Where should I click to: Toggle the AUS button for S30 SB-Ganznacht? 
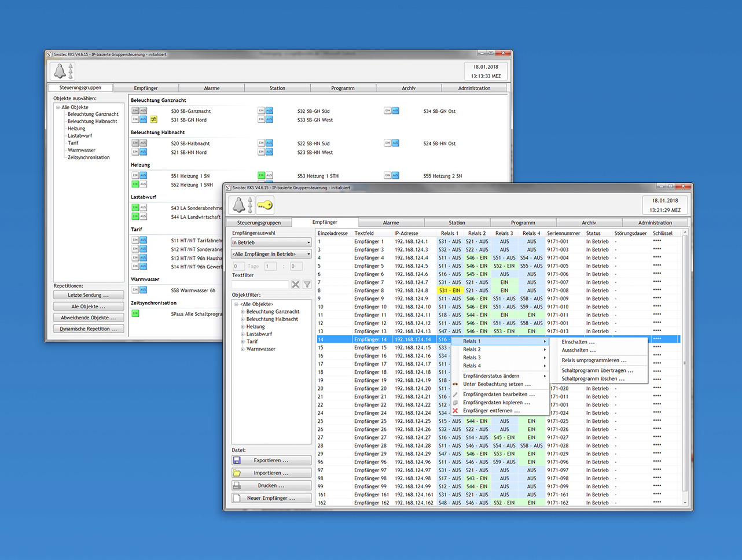click(x=143, y=110)
